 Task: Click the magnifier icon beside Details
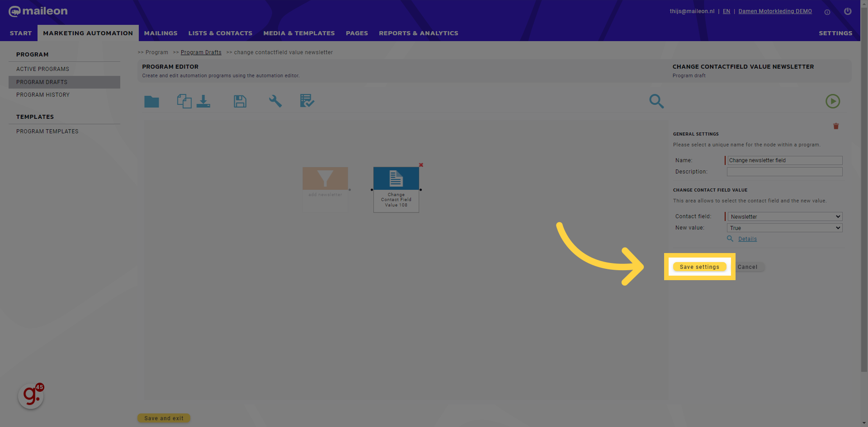(730, 239)
